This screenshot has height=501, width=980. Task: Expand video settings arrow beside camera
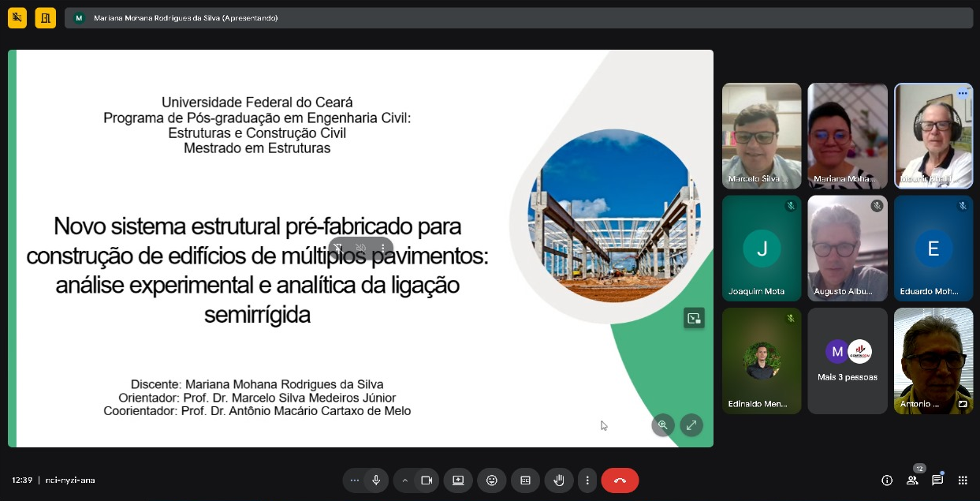pyautogui.click(x=405, y=480)
